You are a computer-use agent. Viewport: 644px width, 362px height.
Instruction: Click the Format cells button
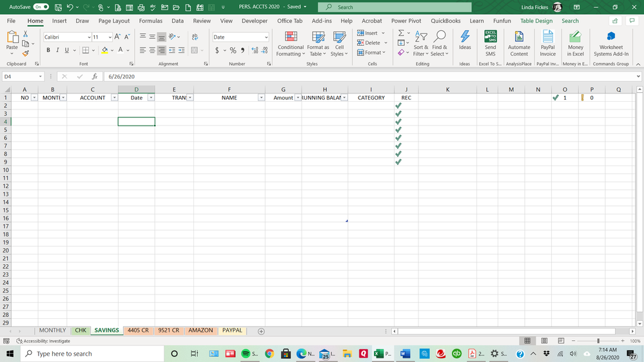(x=371, y=53)
